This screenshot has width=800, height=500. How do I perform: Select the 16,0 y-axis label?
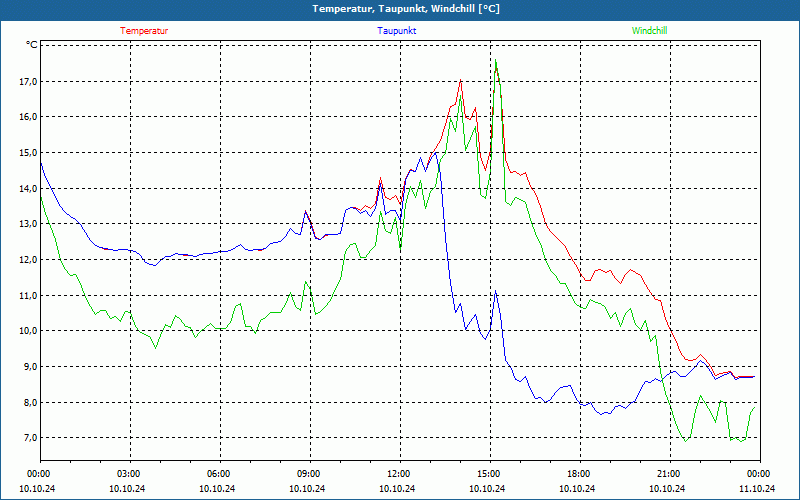pos(28,117)
